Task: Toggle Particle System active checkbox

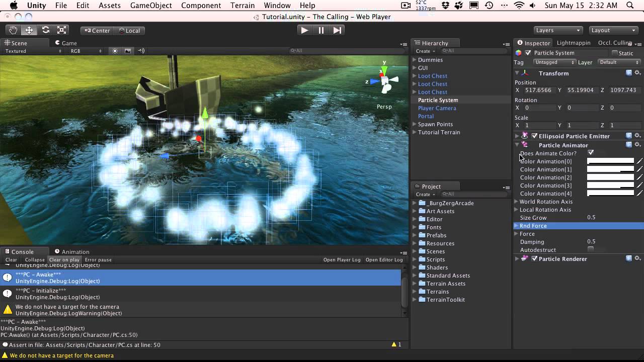Action: coord(528,53)
